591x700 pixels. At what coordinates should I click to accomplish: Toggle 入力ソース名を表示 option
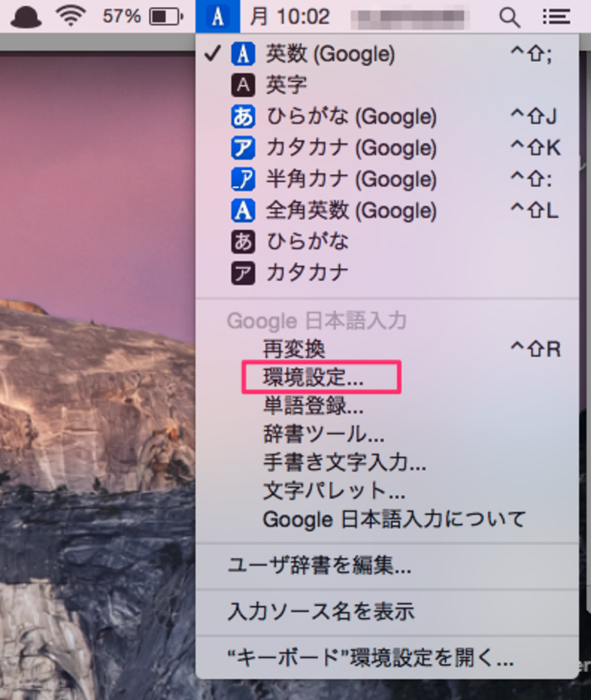pyautogui.click(x=387, y=612)
